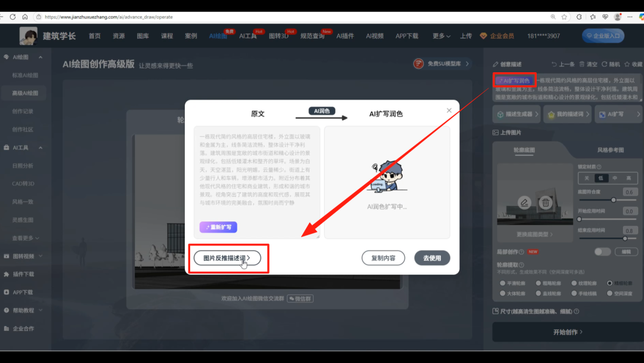This screenshot has height=363, width=644.
Task: Select 创作记录 in sidebar
Action: click(23, 112)
